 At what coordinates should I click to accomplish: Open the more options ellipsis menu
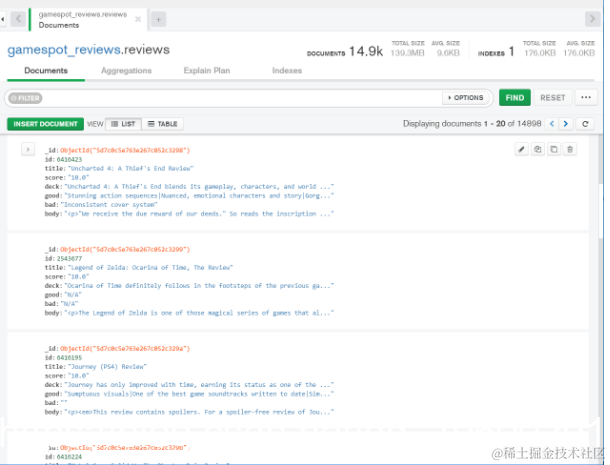point(586,97)
